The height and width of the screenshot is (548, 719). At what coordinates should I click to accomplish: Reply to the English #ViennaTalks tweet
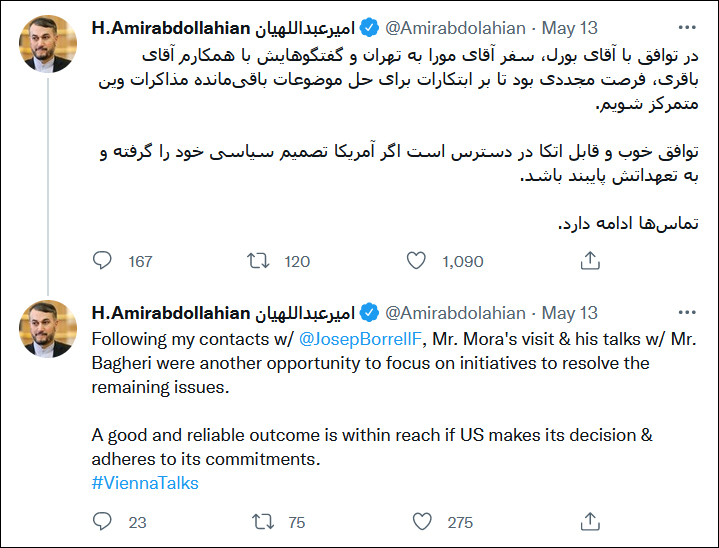(103, 521)
